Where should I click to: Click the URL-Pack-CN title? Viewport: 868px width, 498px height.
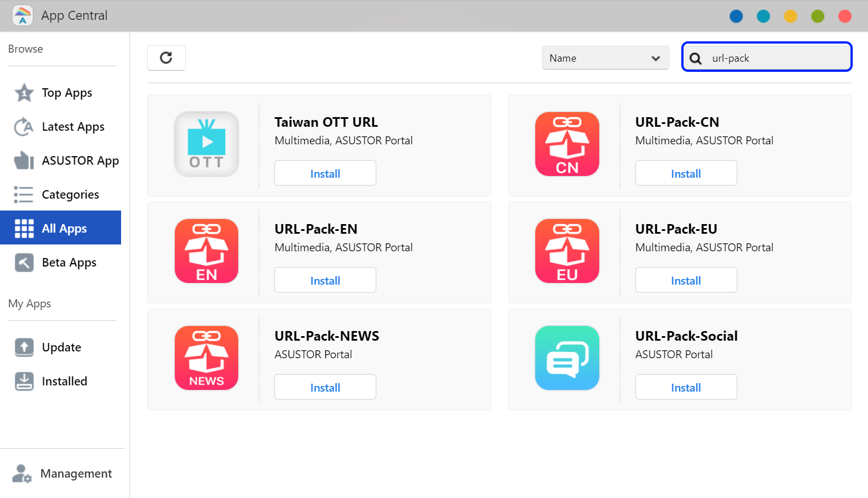tap(677, 122)
